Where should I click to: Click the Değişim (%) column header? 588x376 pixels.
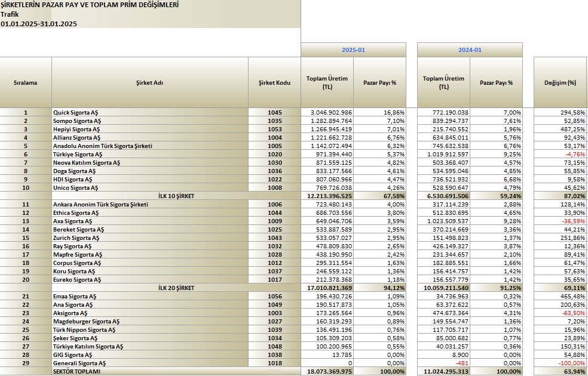point(561,83)
